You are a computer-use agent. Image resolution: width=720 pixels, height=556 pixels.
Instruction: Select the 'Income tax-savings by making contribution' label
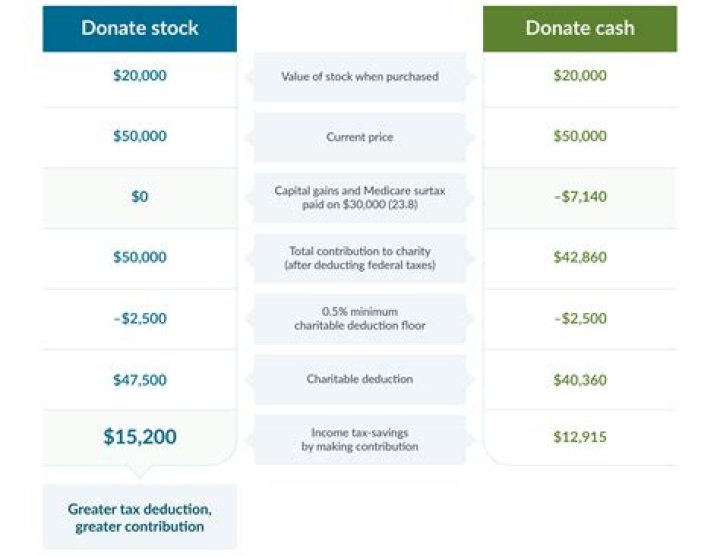click(x=359, y=440)
